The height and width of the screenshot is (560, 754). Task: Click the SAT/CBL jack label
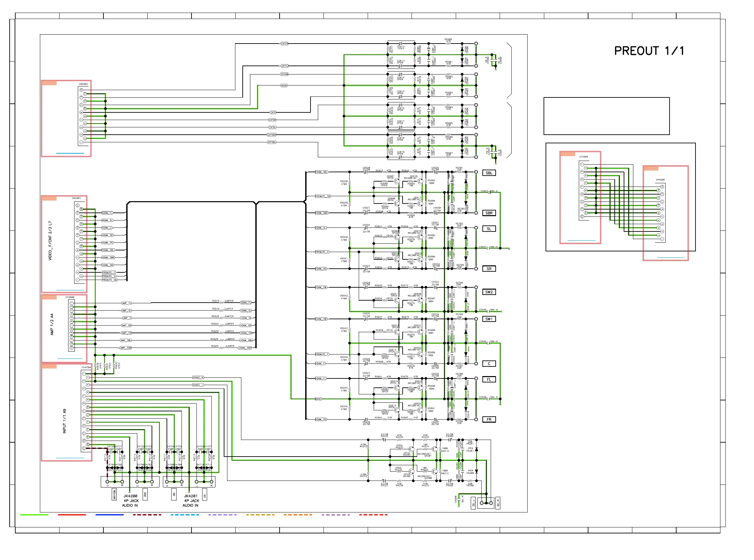pyautogui.click(x=114, y=494)
